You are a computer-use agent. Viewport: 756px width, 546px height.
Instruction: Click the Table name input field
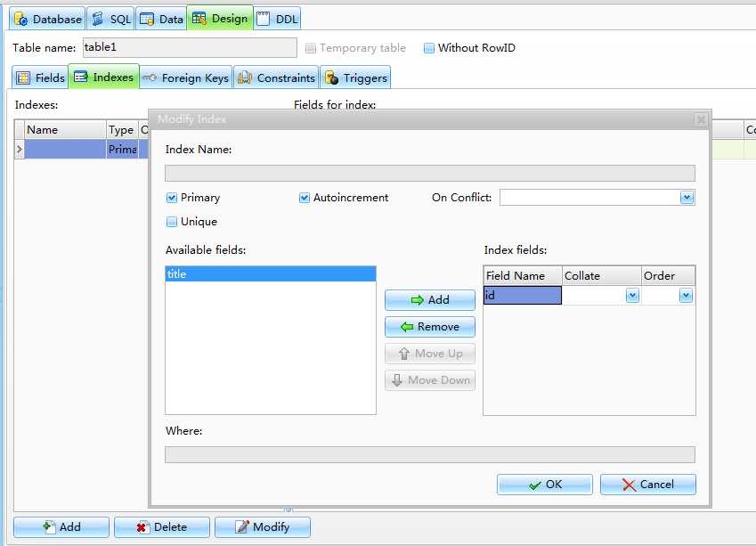(x=190, y=48)
